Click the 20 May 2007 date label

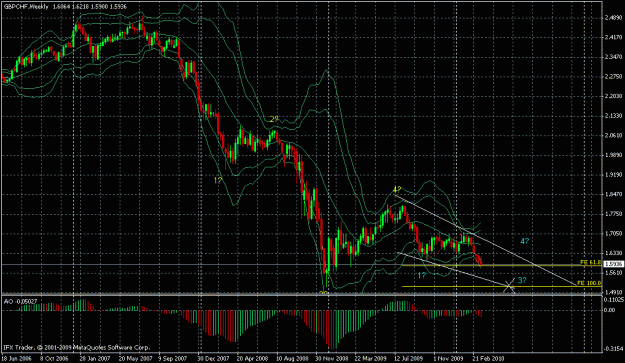(x=135, y=358)
